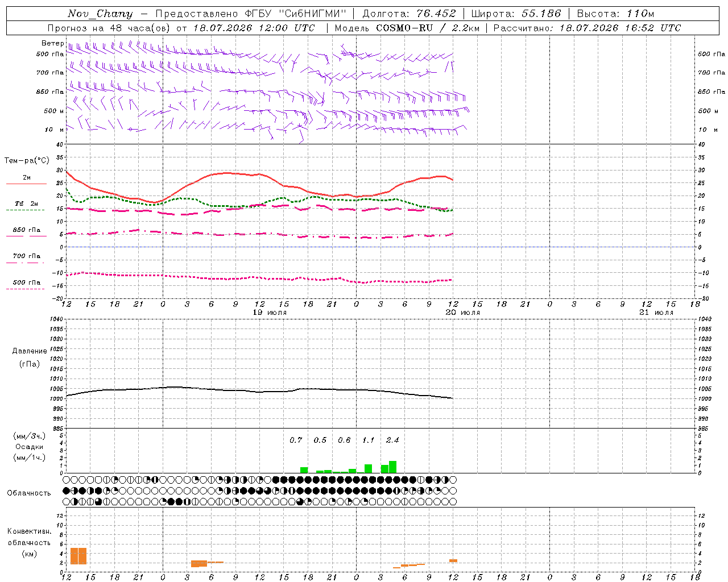Viewport: 728px width, 582px height.
Task: Click the 2.4 precipitation total value
Action: [392, 440]
